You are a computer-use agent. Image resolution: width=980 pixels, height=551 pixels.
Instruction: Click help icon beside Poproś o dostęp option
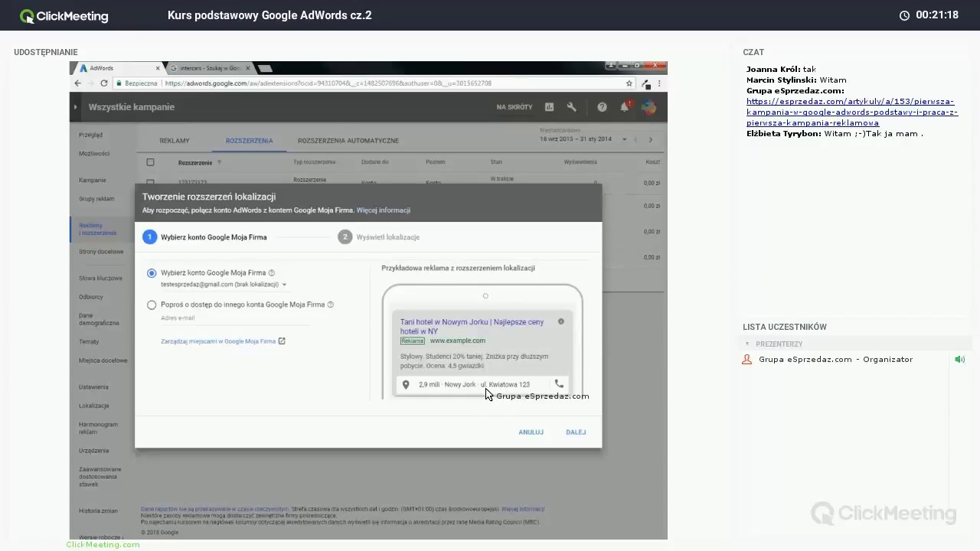[331, 305]
